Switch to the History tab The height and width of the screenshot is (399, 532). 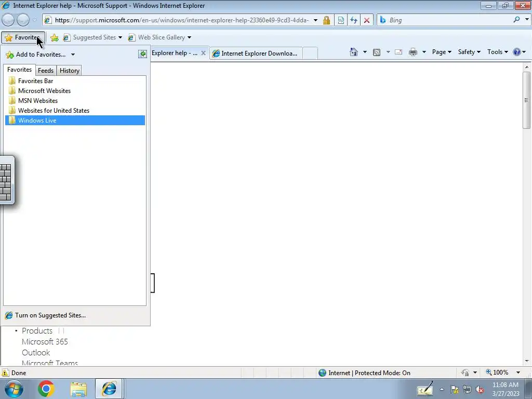(70, 71)
